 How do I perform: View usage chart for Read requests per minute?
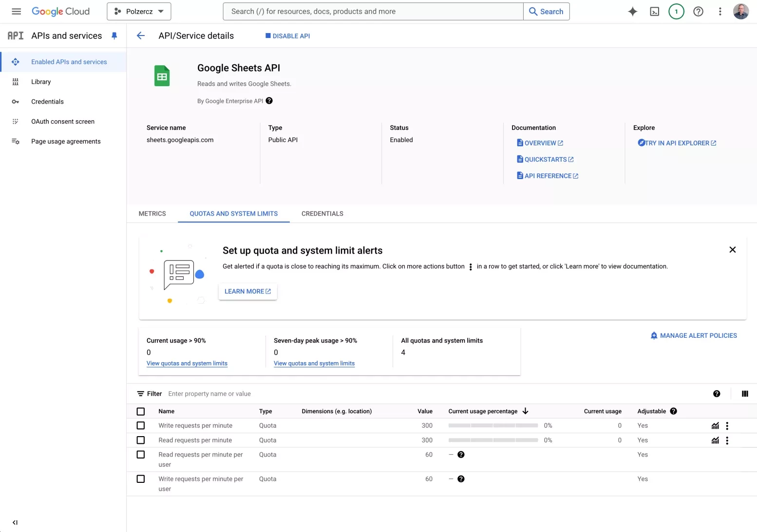pos(715,440)
